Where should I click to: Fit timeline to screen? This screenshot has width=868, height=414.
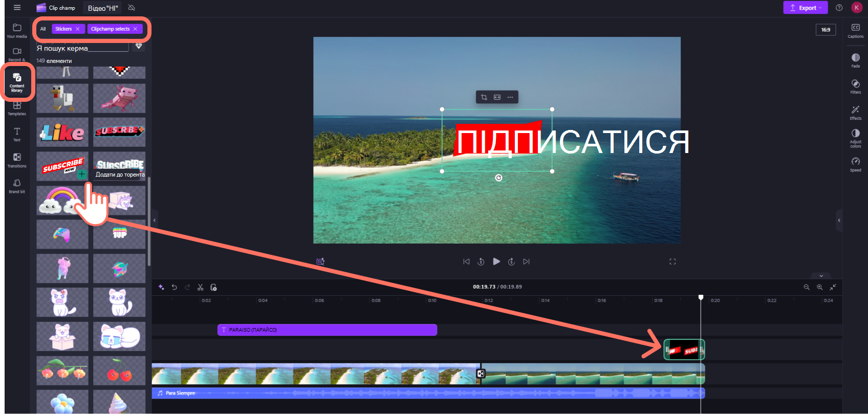[833, 287]
